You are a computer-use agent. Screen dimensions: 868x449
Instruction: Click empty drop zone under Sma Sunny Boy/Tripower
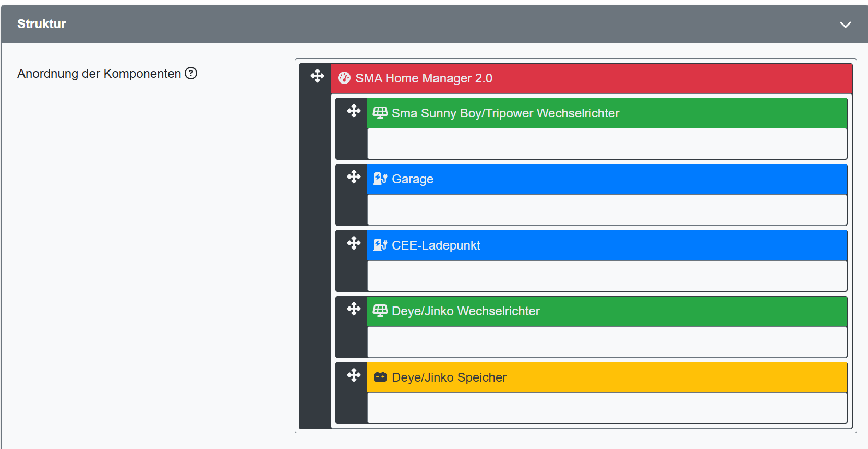coord(607,144)
